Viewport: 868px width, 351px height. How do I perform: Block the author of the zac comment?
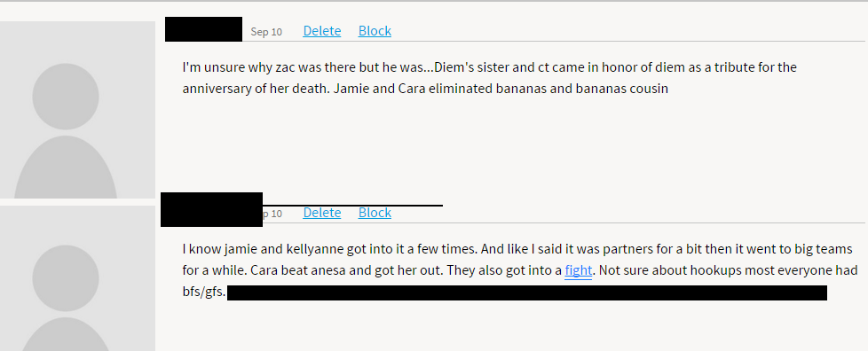(375, 31)
